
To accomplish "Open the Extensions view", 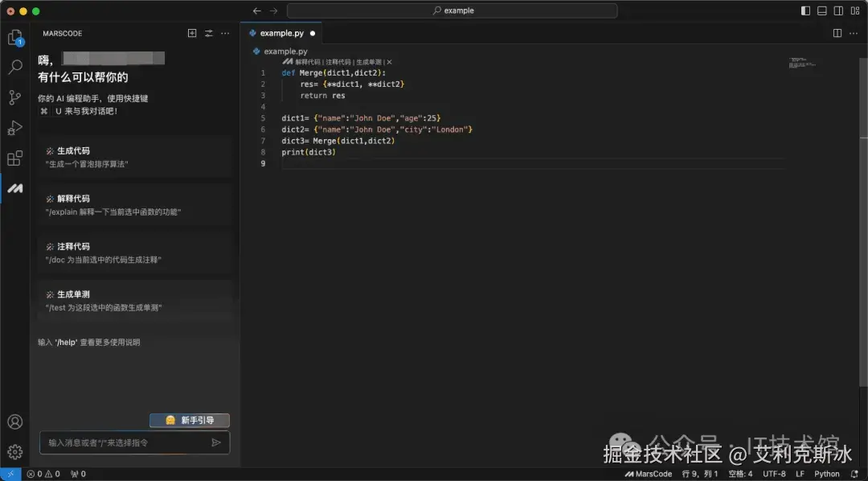I will pos(15,158).
